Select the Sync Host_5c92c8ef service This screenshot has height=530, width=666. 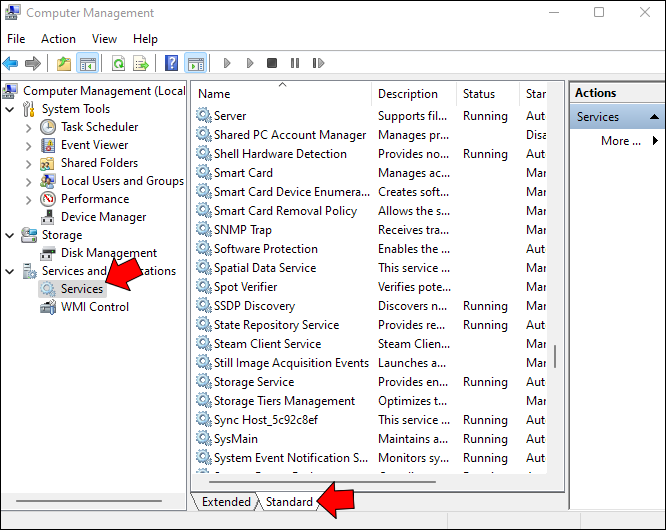pos(265,420)
